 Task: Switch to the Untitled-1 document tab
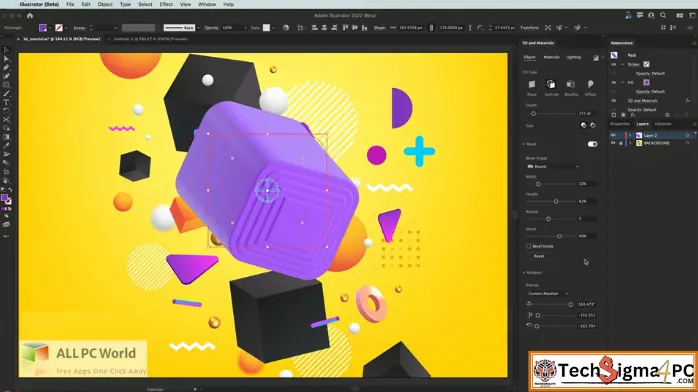tap(150, 39)
